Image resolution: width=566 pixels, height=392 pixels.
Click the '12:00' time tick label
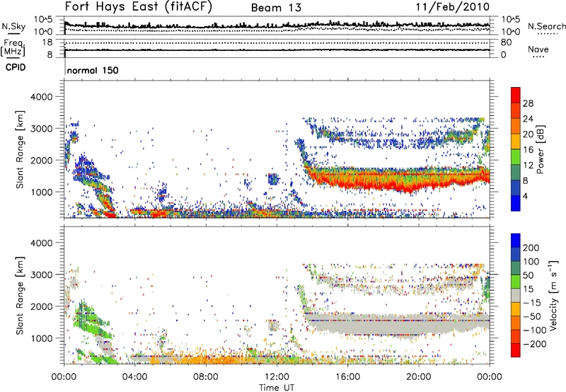[x=277, y=377]
